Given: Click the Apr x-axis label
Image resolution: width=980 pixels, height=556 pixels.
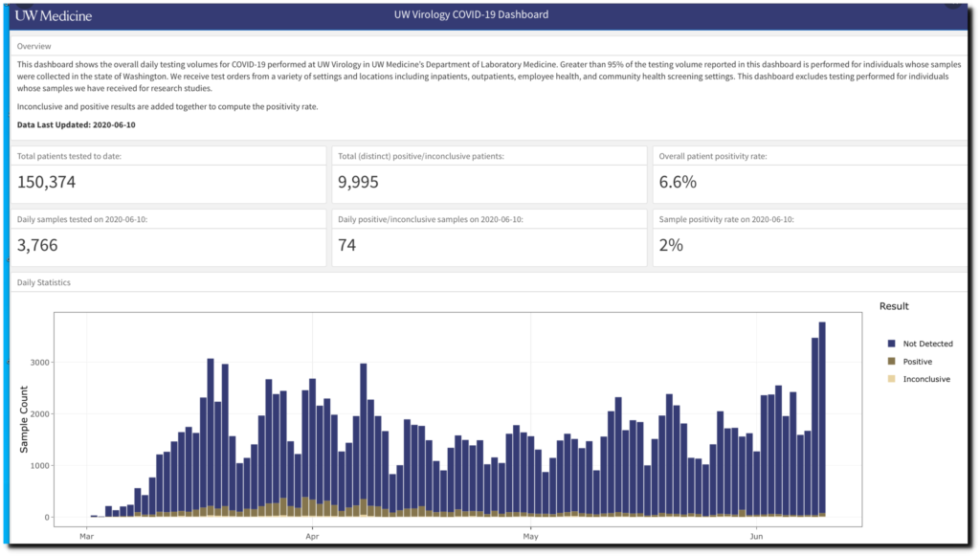Looking at the screenshot, I should click(x=312, y=536).
